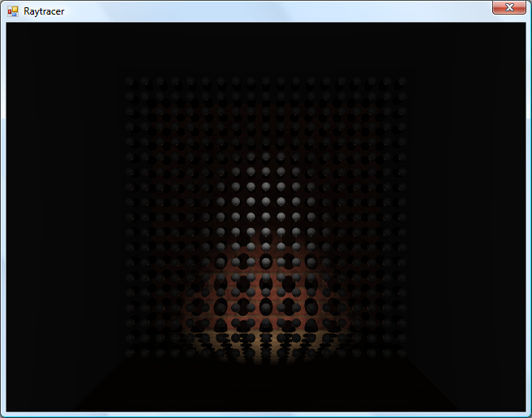Click the Raytracer application icon in title bar

12,11
